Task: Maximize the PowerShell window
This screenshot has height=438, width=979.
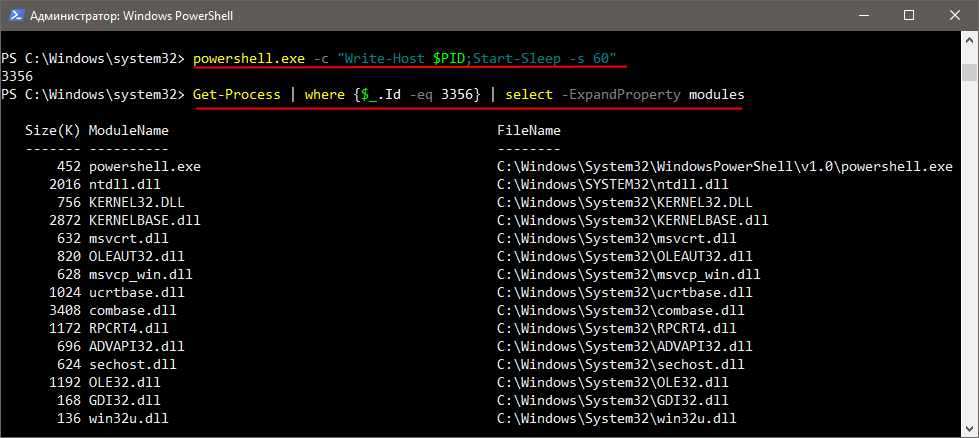Action: [908, 15]
